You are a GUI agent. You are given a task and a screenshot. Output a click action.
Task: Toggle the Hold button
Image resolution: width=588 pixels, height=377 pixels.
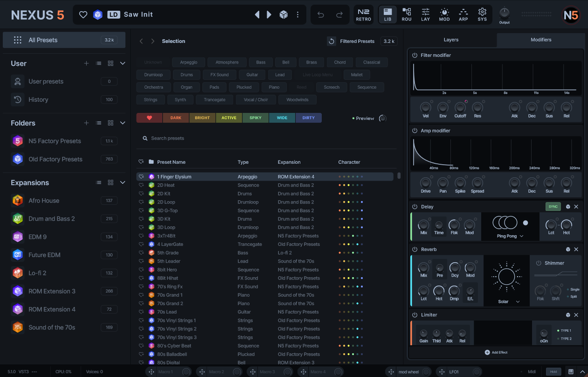(x=553, y=372)
